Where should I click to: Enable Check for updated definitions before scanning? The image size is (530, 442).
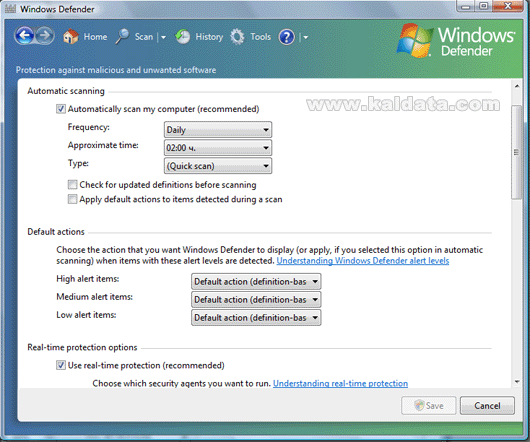(72, 185)
